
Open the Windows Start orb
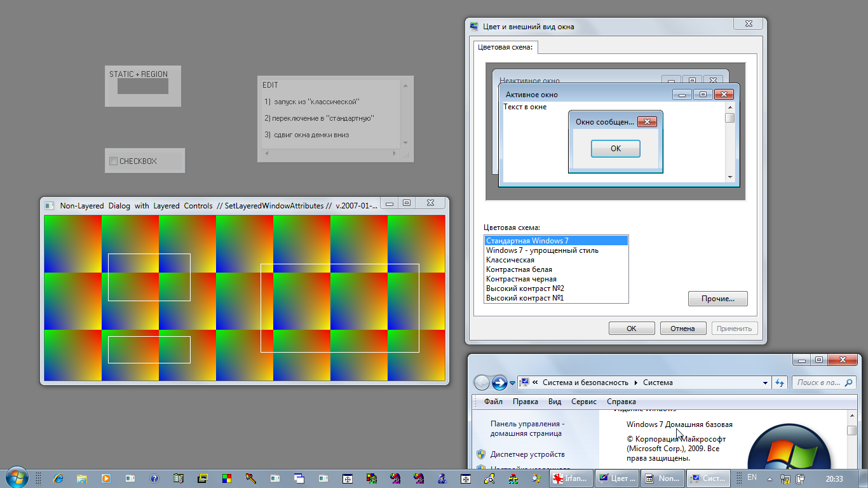coord(16,477)
